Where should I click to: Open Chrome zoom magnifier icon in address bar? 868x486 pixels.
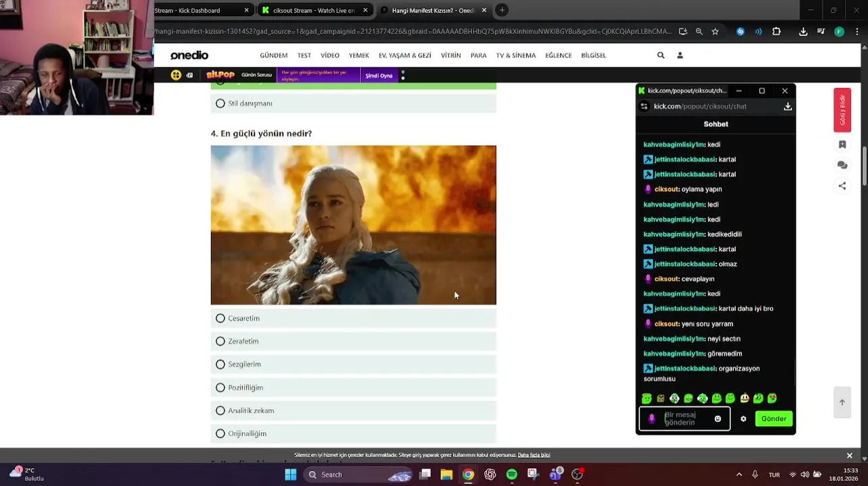point(699,31)
